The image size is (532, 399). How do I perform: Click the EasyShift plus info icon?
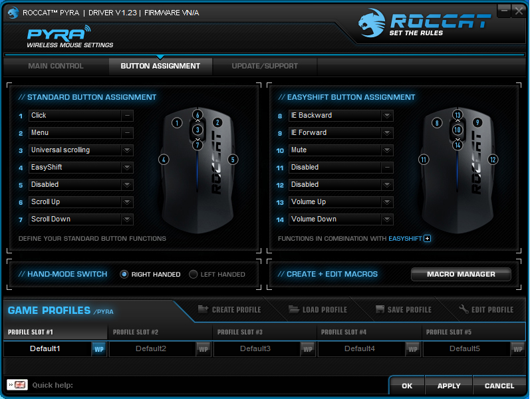pyautogui.click(x=428, y=239)
